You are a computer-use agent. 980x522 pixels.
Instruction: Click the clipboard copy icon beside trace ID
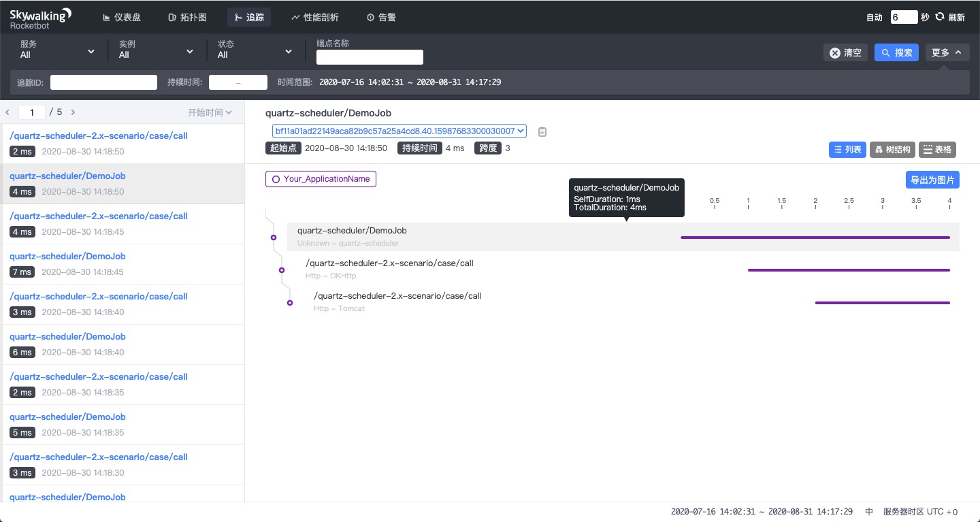click(542, 131)
